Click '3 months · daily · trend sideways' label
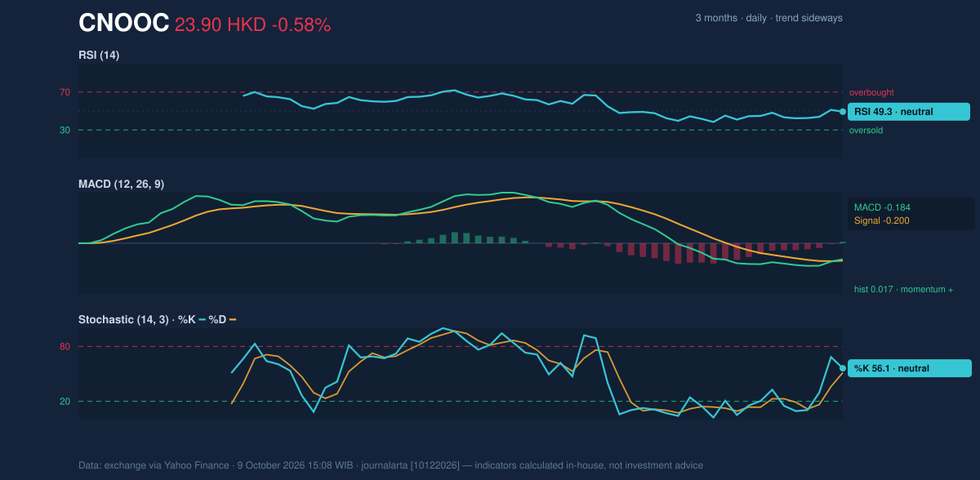The width and height of the screenshot is (980, 480). [768, 18]
